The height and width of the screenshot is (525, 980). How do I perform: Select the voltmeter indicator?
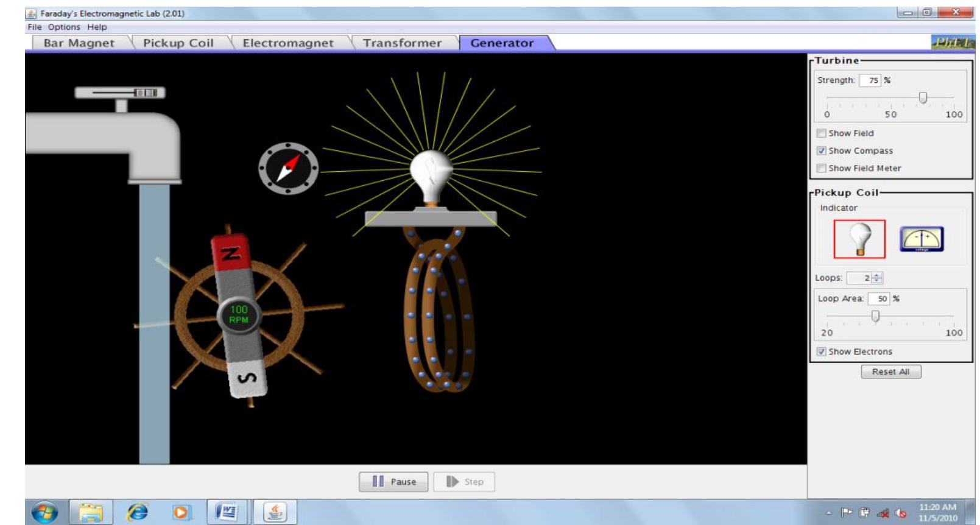pyautogui.click(x=922, y=239)
